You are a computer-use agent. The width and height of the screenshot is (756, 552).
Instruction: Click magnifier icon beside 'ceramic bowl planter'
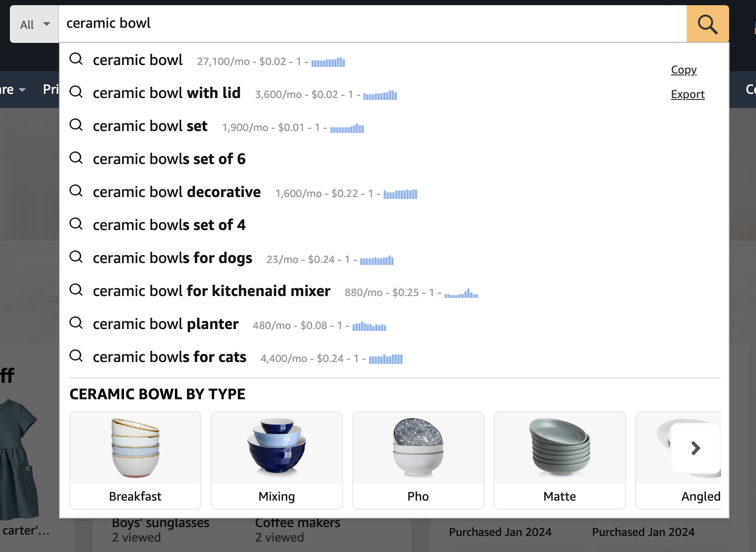coord(76,323)
